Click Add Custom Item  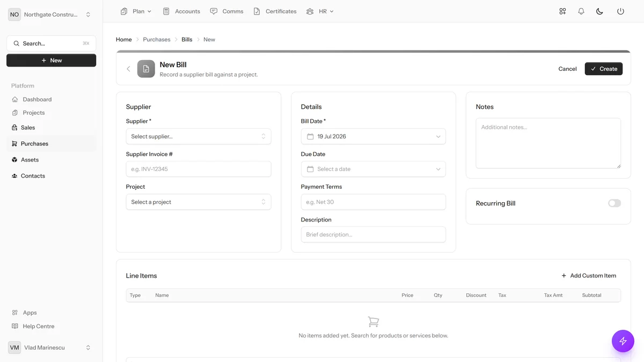(589, 276)
